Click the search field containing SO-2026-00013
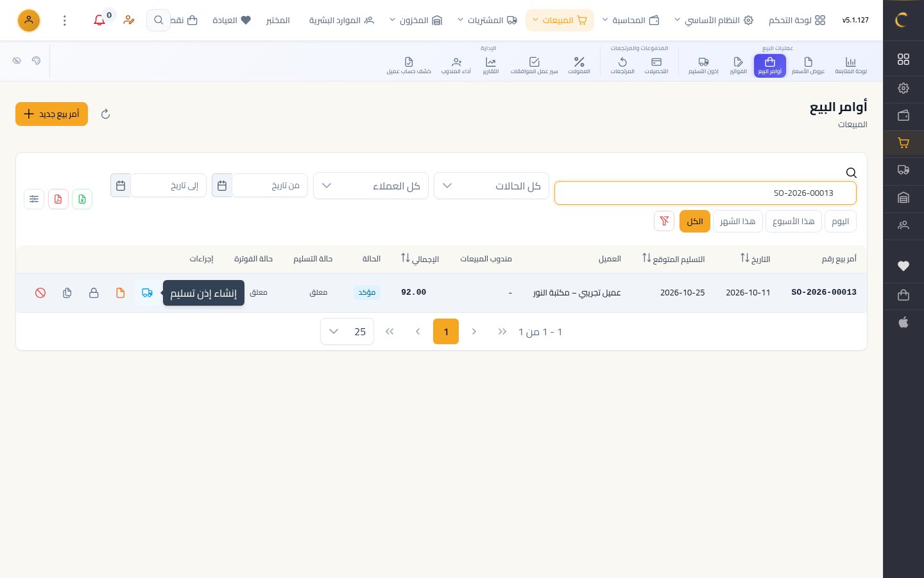The width and height of the screenshot is (924, 578). pos(705,193)
